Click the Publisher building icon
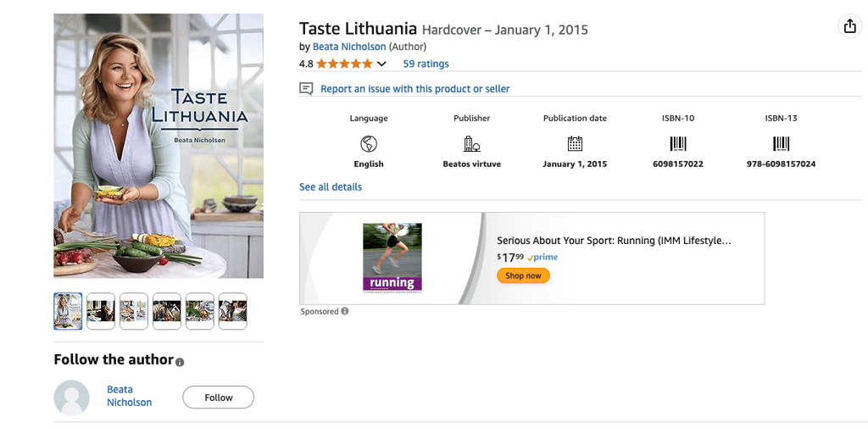The width and height of the screenshot is (868, 428). (x=471, y=144)
